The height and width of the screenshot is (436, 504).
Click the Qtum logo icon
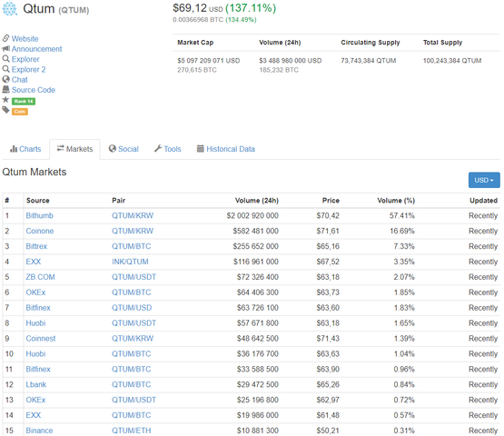pyautogui.click(x=10, y=9)
